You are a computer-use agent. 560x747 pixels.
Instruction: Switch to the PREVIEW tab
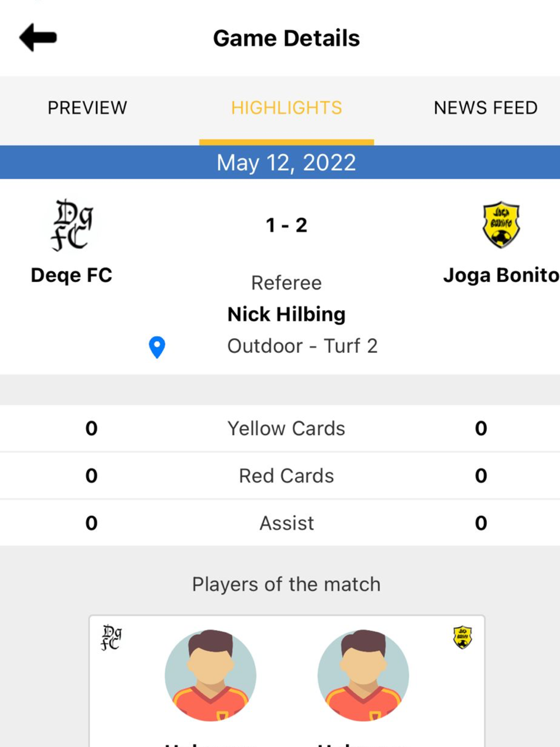87,108
